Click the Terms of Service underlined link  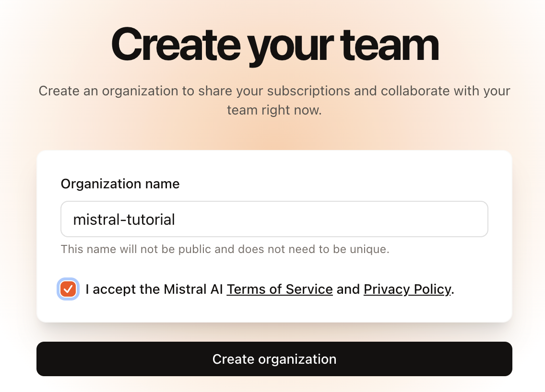pos(280,289)
